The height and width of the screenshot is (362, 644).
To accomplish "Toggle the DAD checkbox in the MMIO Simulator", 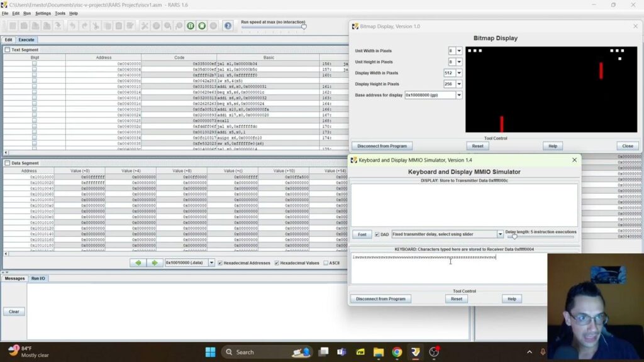I will tap(378, 234).
